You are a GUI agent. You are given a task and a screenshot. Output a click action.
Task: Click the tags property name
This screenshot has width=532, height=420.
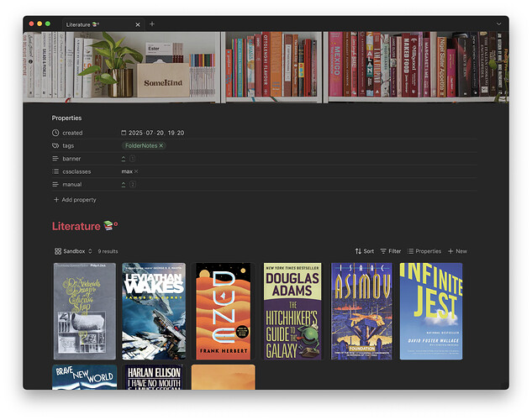(x=68, y=146)
